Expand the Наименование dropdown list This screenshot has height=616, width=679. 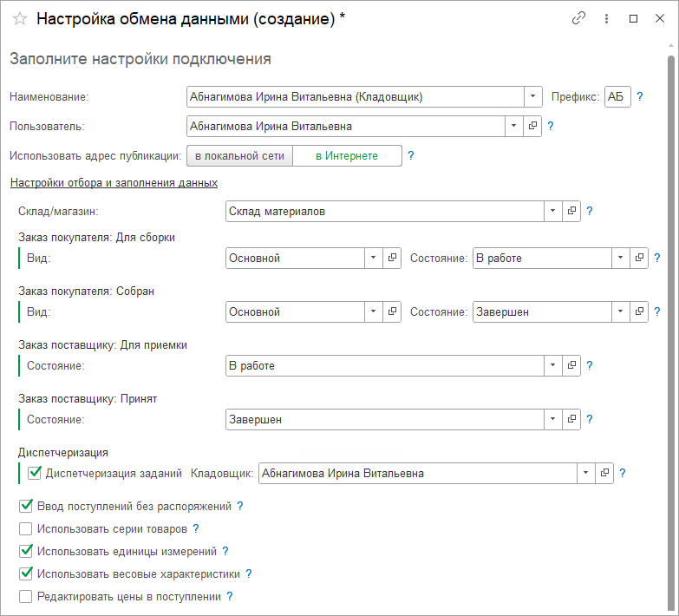[x=534, y=96]
